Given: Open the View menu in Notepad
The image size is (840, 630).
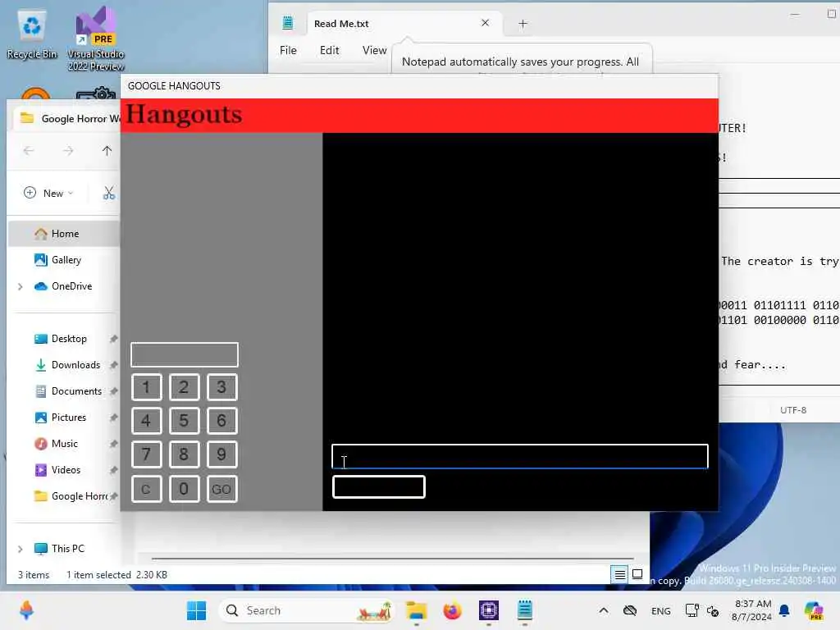Looking at the screenshot, I should point(374,50).
